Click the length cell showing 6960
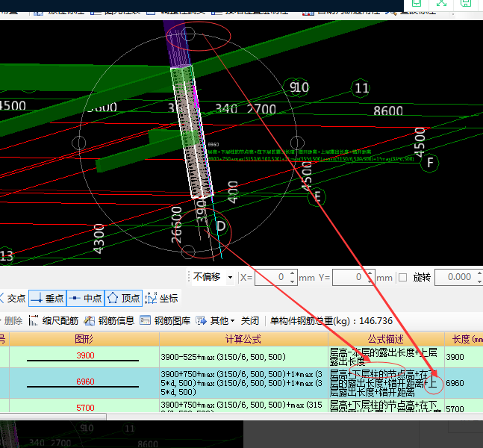The width and height of the screenshot is (483, 448). coord(464,383)
